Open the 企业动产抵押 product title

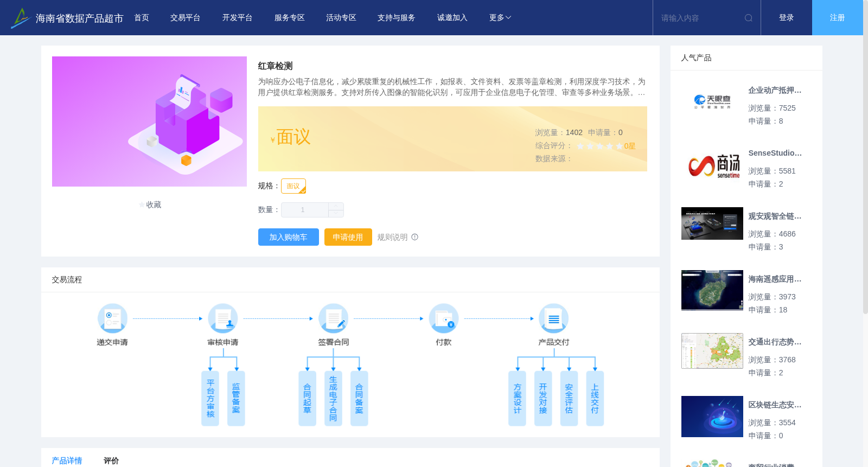point(775,91)
